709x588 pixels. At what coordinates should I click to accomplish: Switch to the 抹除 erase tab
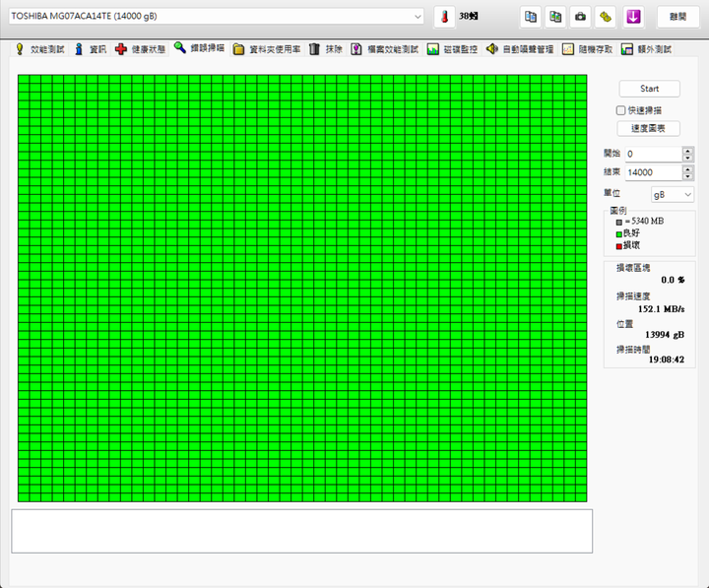click(326, 49)
